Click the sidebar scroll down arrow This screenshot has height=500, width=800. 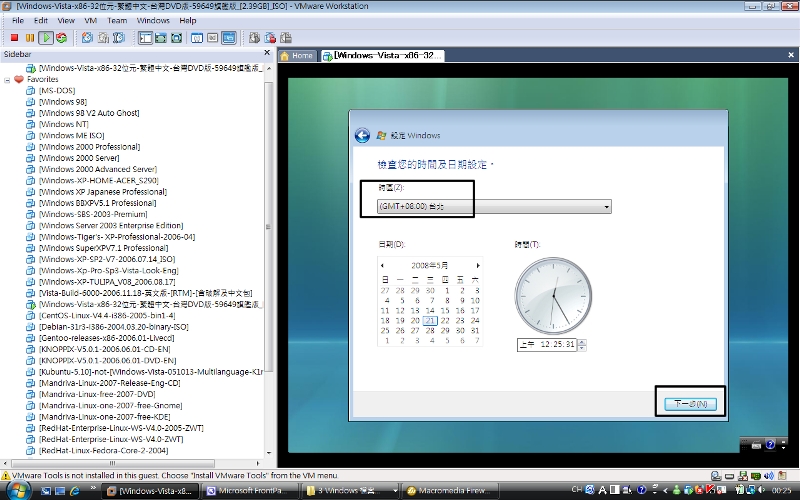269,453
